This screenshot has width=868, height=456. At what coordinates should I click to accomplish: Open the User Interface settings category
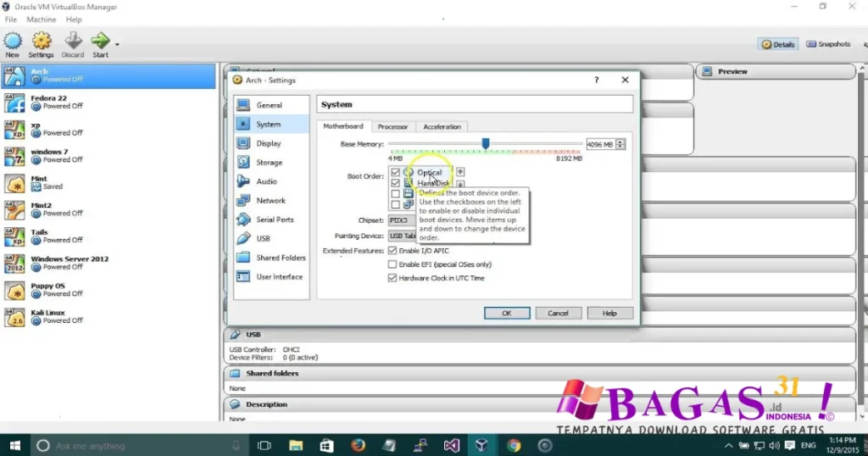point(271,276)
